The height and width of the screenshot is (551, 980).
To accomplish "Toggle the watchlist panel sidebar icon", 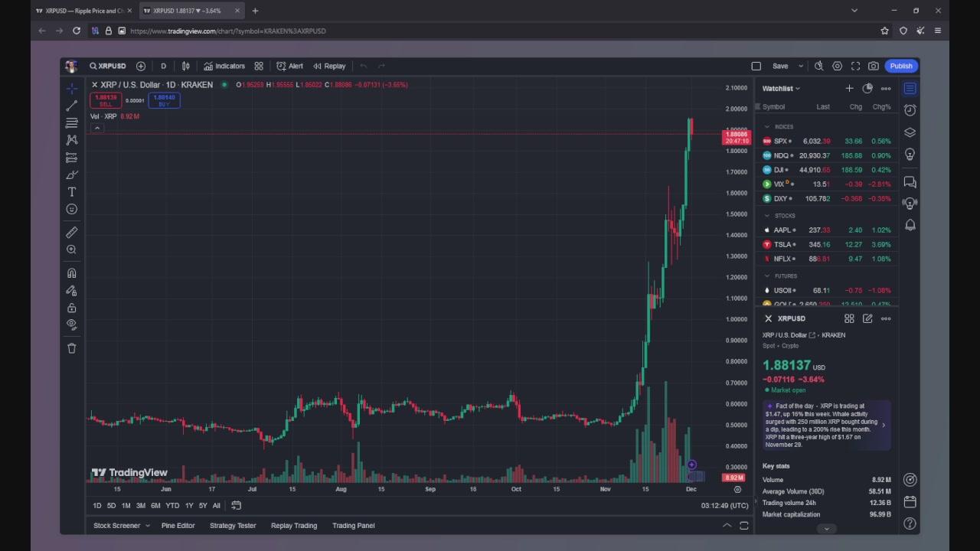I will pyautogui.click(x=910, y=89).
